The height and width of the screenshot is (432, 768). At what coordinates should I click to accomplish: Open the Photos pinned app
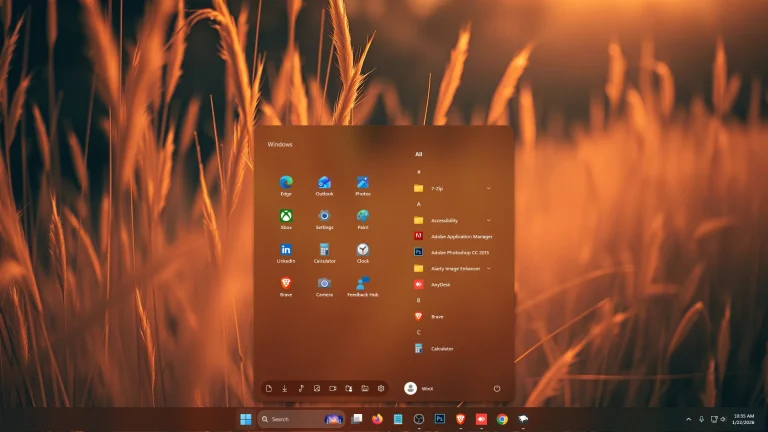click(363, 186)
